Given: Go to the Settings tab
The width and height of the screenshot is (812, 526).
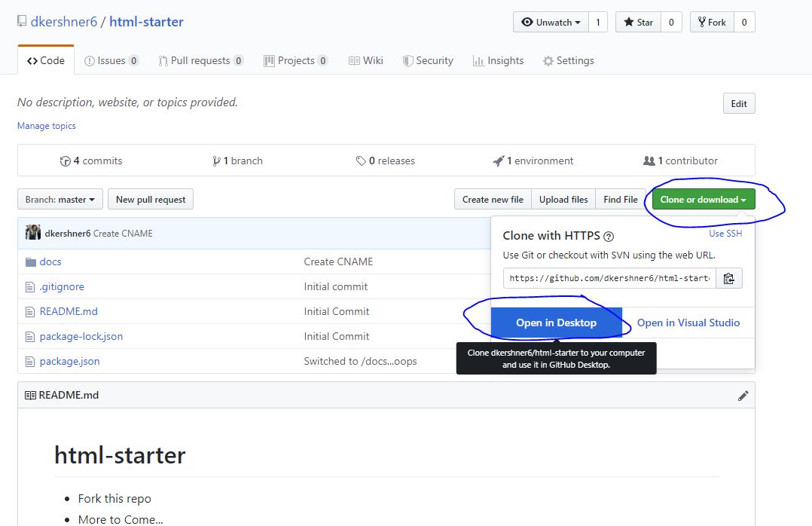Looking at the screenshot, I should pos(568,60).
